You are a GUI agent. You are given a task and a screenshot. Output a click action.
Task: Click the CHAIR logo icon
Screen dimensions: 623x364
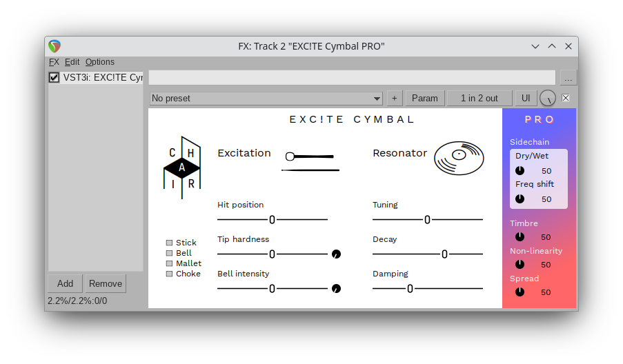coord(181,168)
